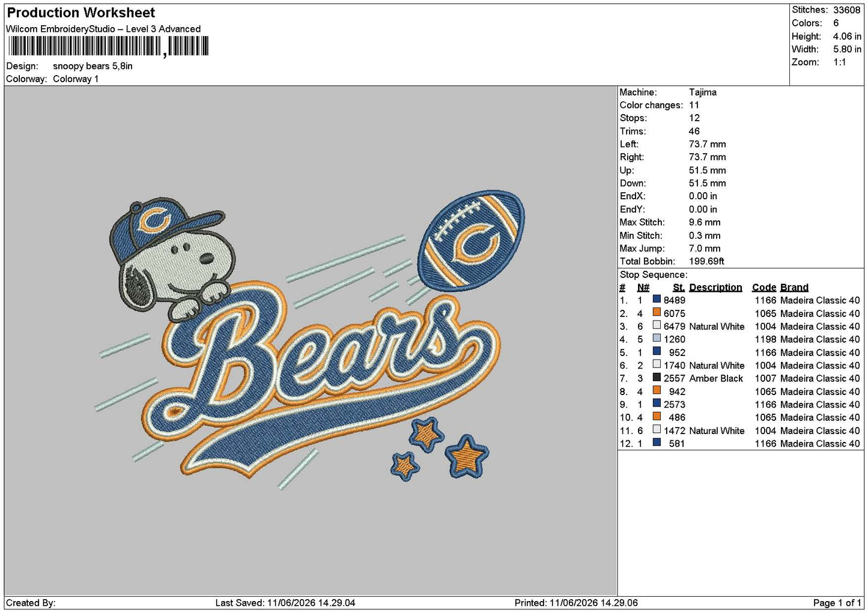Click 'Natural White' description in row 3

point(717,327)
